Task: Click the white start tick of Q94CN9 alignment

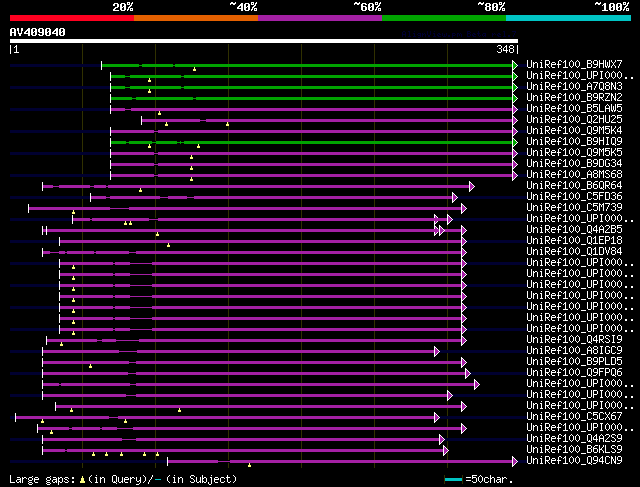Action: (x=168, y=462)
